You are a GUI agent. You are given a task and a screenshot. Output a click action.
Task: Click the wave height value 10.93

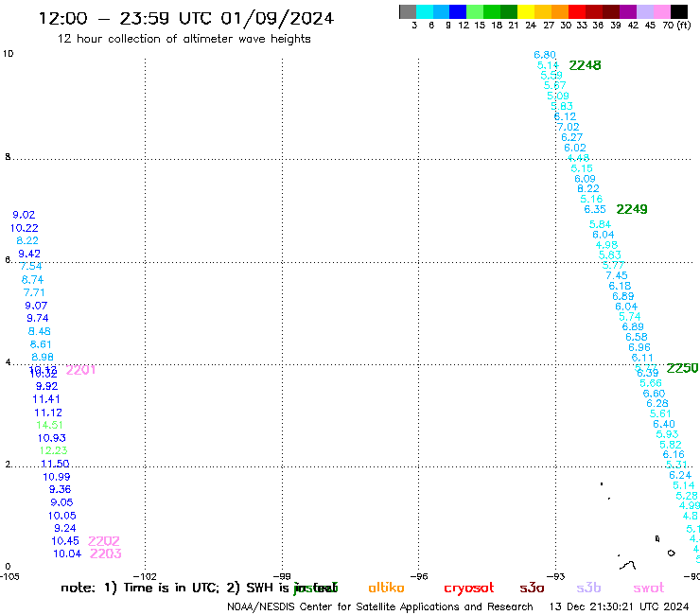pyautogui.click(x=52, y=438)
